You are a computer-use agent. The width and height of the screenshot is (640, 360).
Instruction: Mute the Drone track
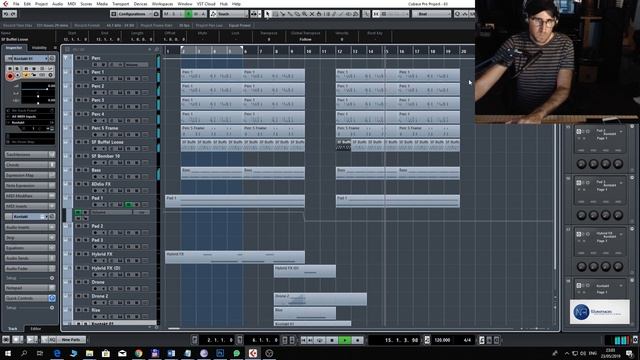tap(78, 282)
